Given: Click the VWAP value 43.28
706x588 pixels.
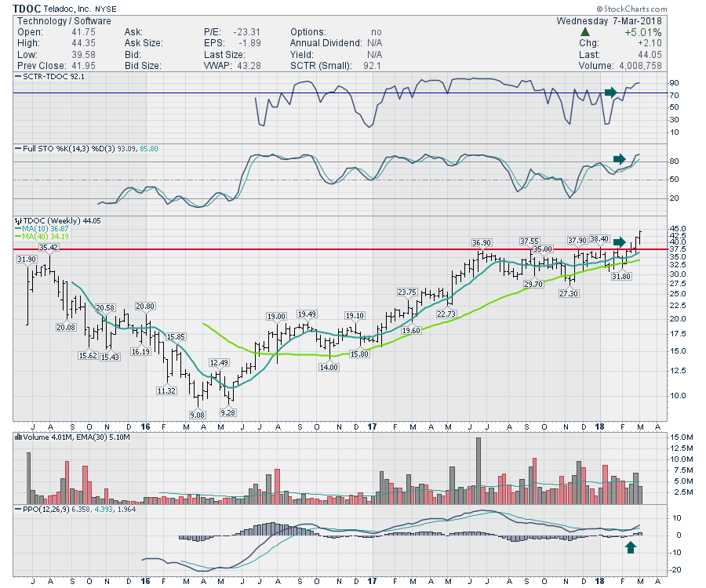Looking at the screenshot, I should click(249, 66).
